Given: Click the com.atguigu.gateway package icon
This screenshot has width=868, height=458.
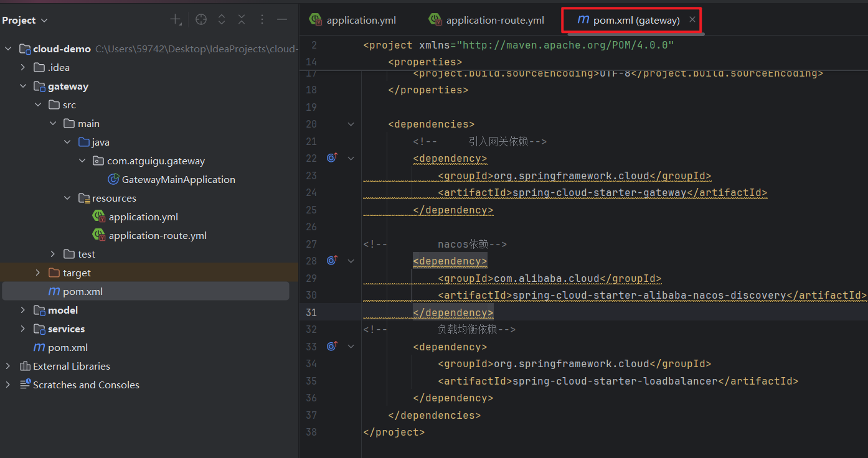Looking at the screenshot, I should [98, 161].
